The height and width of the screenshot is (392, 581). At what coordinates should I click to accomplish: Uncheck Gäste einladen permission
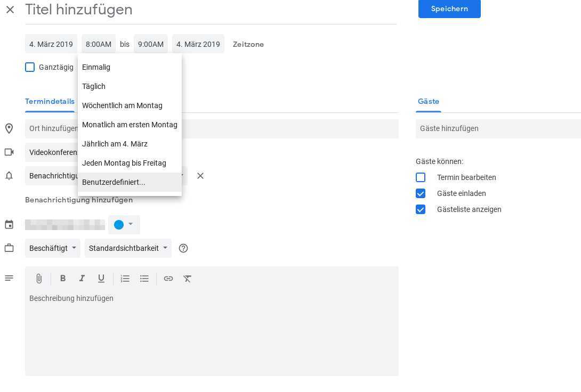pos(421,193)
